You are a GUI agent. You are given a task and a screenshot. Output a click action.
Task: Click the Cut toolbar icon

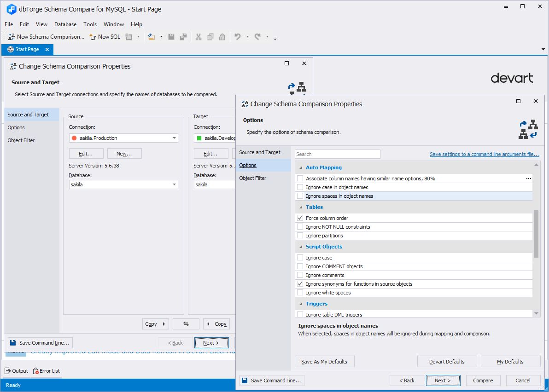[198, 36]
